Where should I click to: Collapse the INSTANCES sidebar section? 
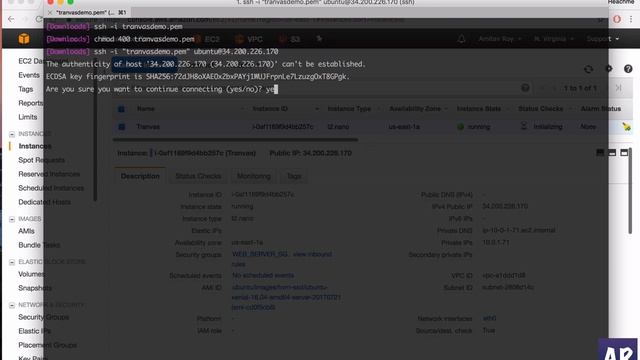tap(12, 134)
